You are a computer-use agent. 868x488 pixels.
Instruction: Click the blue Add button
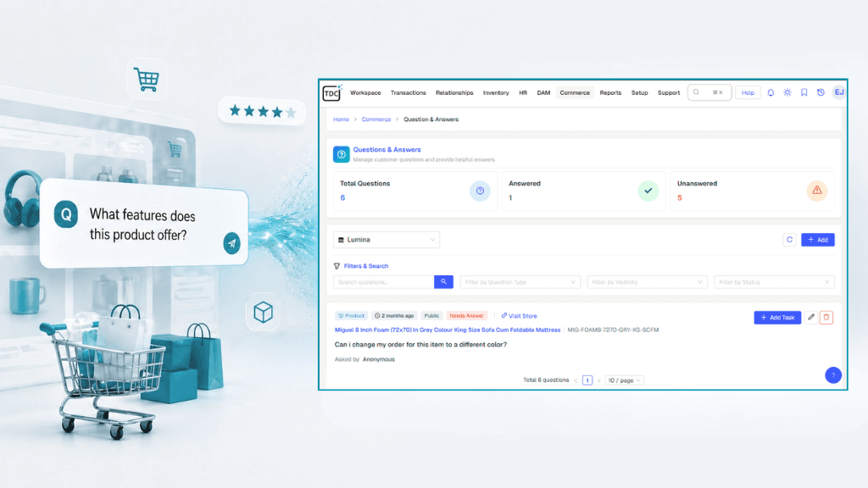click(818, 240)
